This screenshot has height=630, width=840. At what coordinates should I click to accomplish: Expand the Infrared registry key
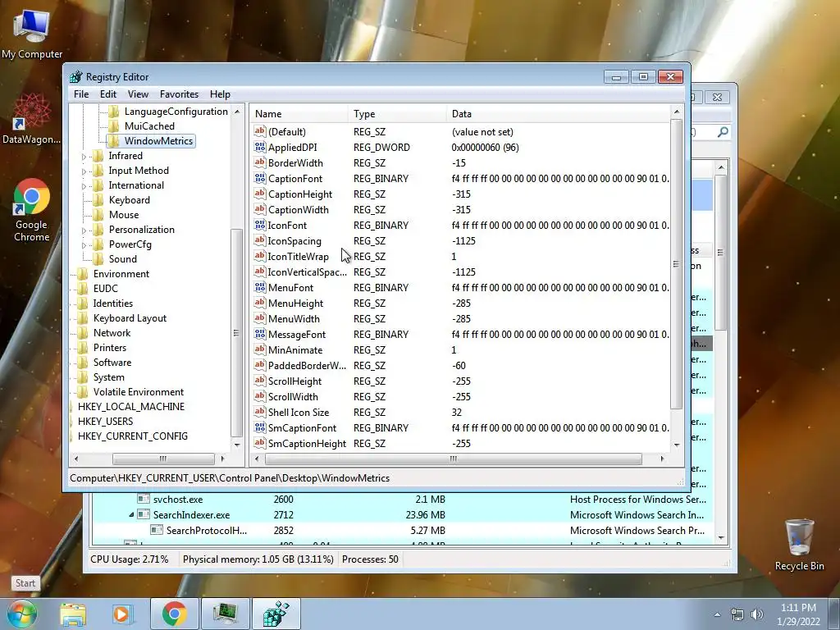click(84, 157)
